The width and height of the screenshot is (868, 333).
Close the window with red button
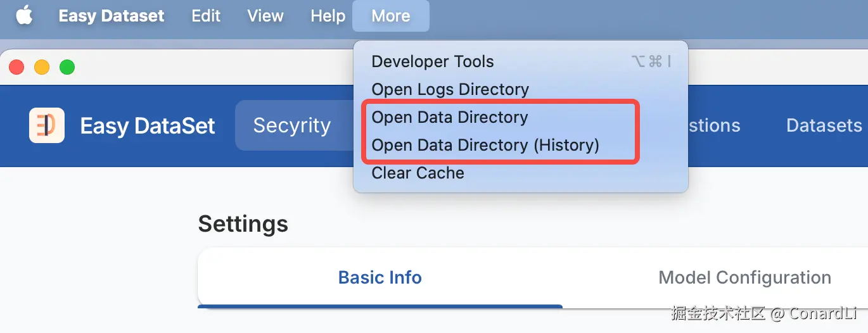pyautogui.click(x=16, y=67)
